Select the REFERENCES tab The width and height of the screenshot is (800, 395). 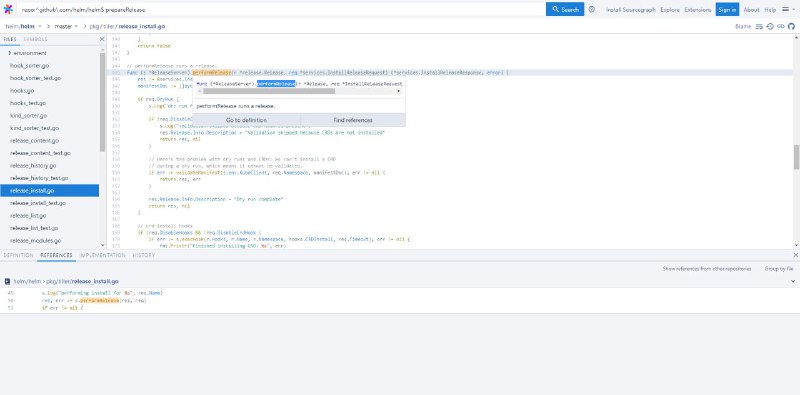(x=56, y=255)
